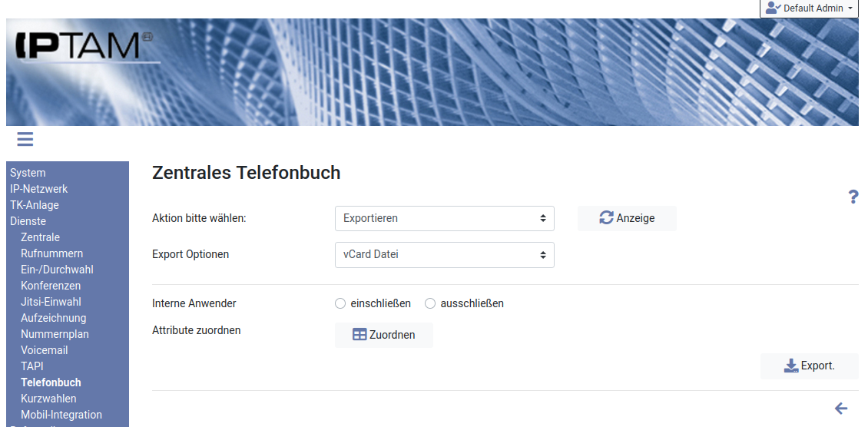Click the Default Admin user icon
Viewport: 868px width, 427px height.
[x=773, y=8]
